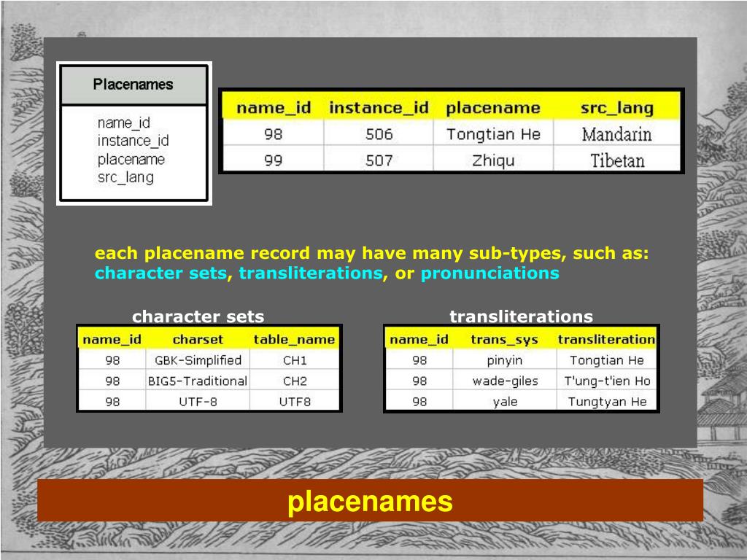747x560 pixels.
Task: Click trans_sys column header
Action: pyautogui.click(x=505, y=339)
